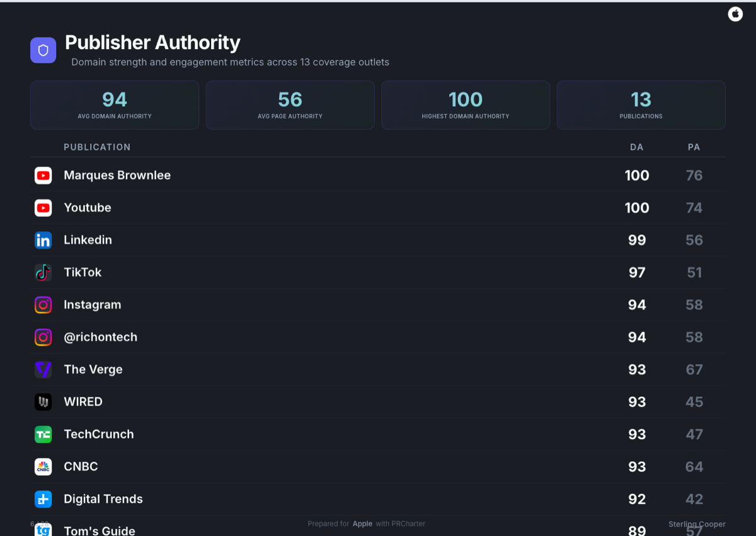Screen dimensions: 756x536
Task: Click the shield icon beside Publisher Authority
Action: point(43,50)
